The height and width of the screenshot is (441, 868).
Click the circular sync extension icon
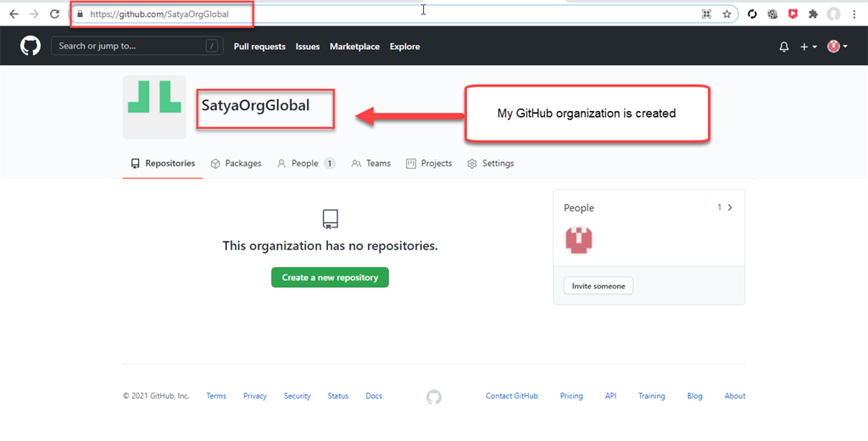[x=752, y=14]
